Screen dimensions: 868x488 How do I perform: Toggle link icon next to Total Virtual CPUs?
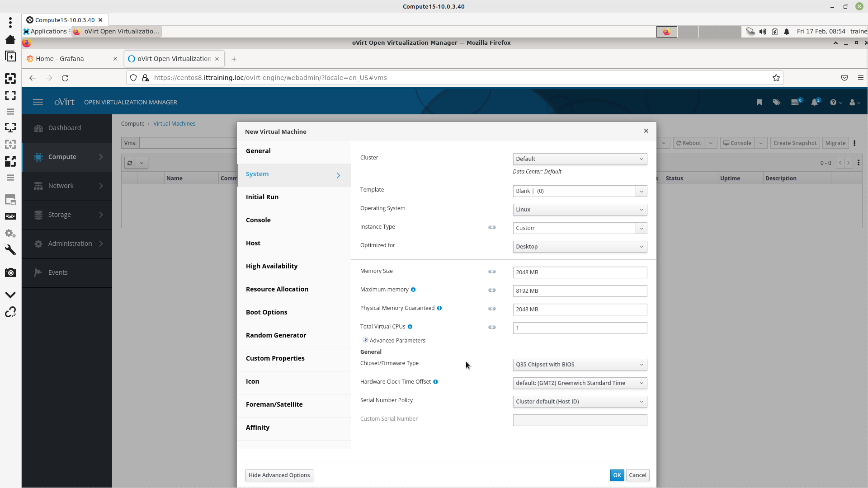(492, 327)
